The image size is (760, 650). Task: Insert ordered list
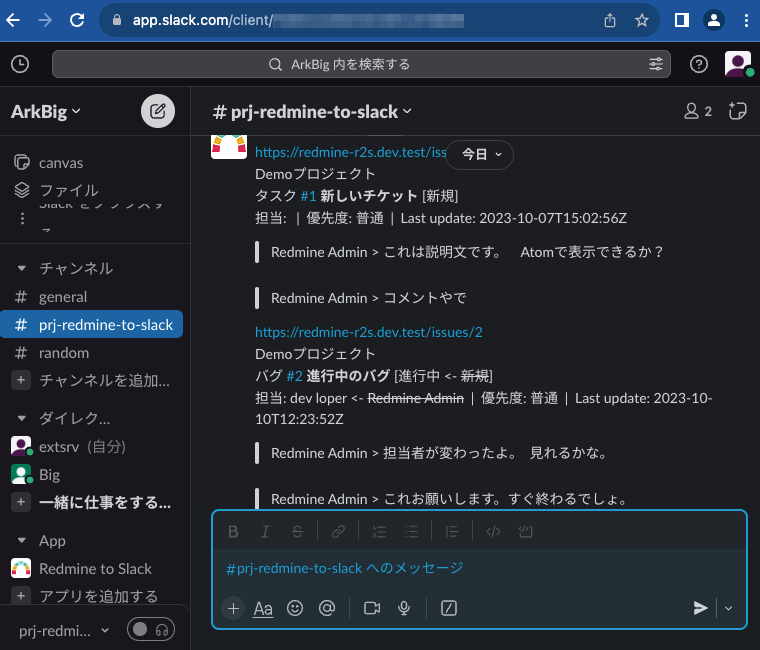(x=379, y=532)
